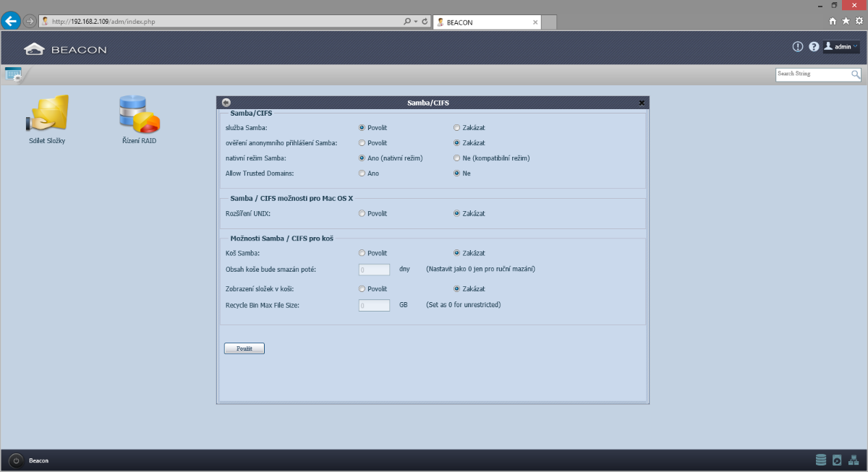Expand the admin user dropdown
The width and height of the screenshot is (868, 472).
[x=841, y=47]
